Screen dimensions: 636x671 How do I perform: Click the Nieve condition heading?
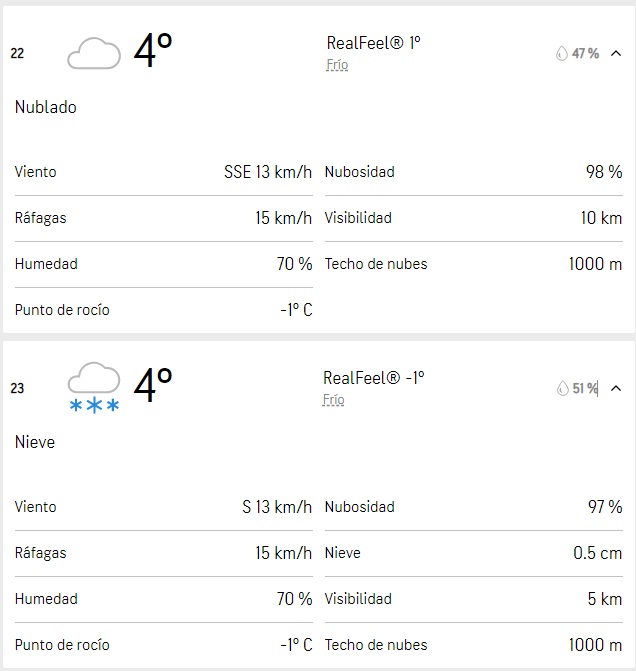tap(35, 442)
